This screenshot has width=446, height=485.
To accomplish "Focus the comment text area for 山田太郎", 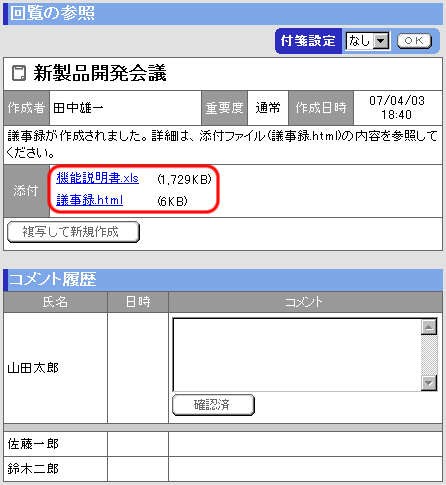I will [297, 355].
